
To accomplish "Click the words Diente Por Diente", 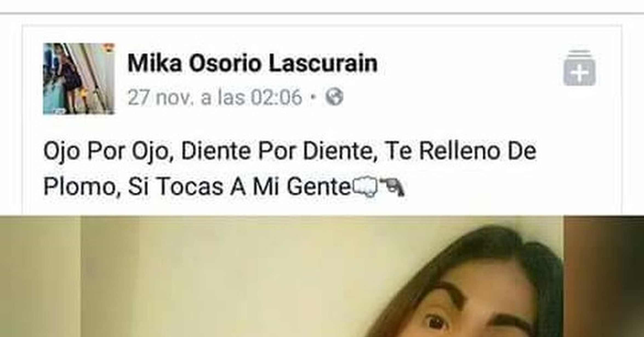I will 279,151.
